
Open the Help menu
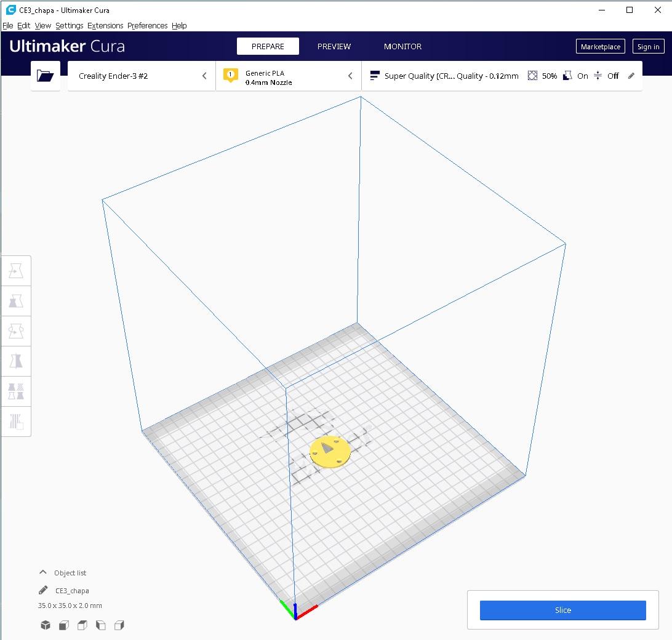click(x=179, y=26)
